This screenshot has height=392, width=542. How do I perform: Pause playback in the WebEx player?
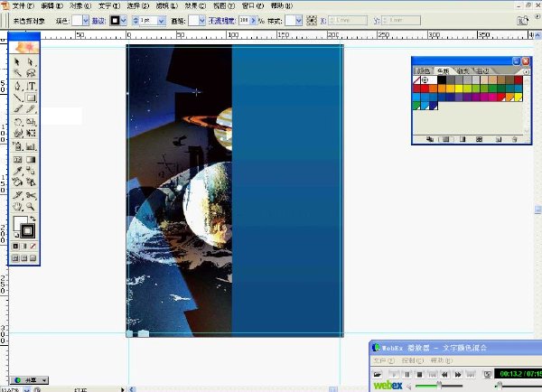click(x=406, y=374)
